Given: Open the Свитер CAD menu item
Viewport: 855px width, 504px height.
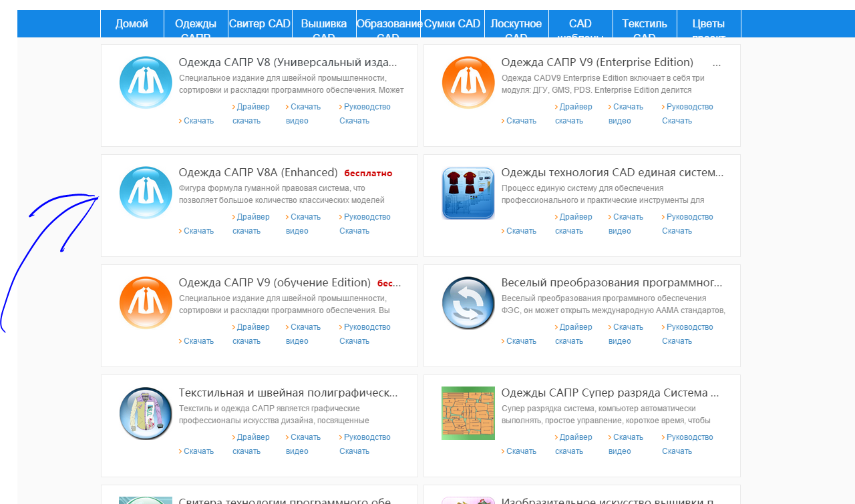Looking at the screenshot, I should coord(260,24).
